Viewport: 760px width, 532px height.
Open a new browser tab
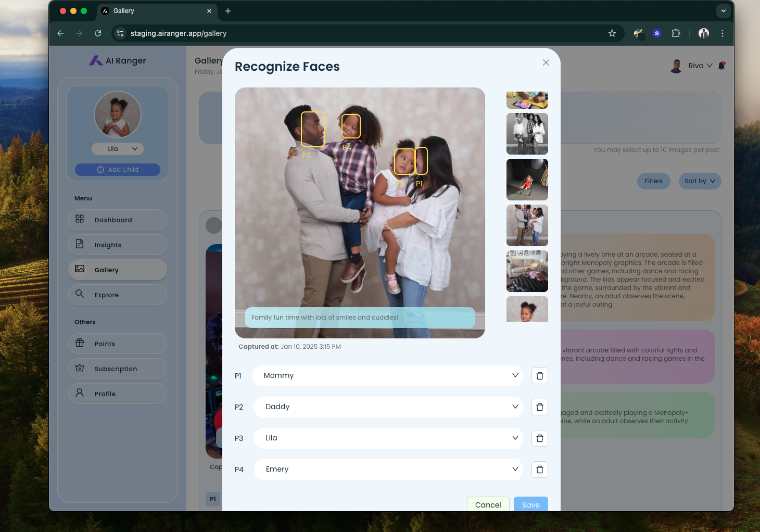228,11
